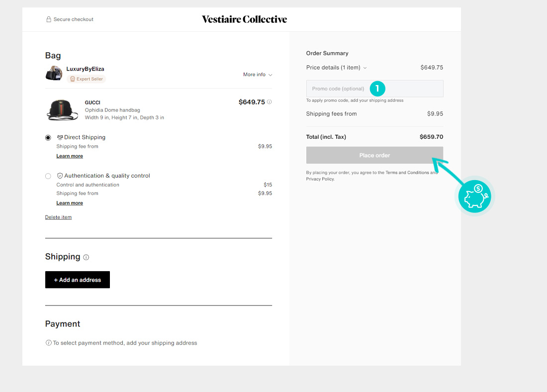Open the Gucci handbag product thumbnail

62,110
